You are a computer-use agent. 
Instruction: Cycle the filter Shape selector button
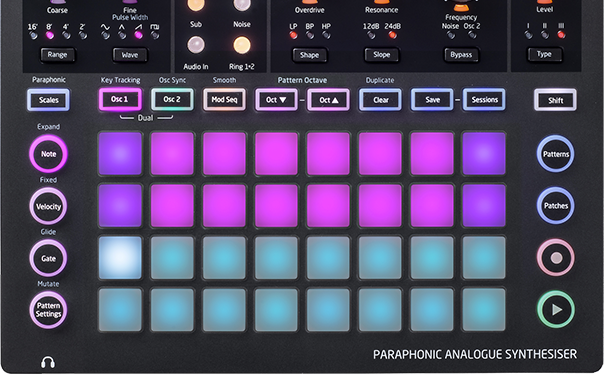(310, 55)
